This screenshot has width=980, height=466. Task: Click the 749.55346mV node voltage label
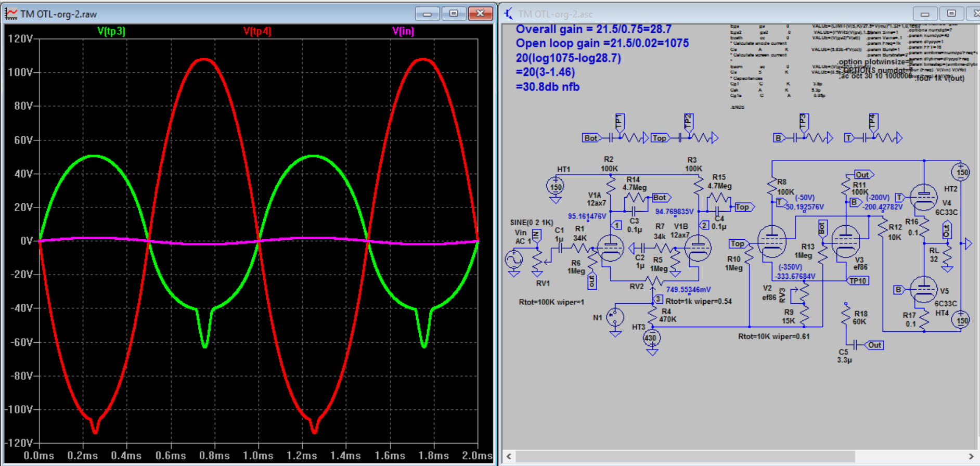pos(688,290)
